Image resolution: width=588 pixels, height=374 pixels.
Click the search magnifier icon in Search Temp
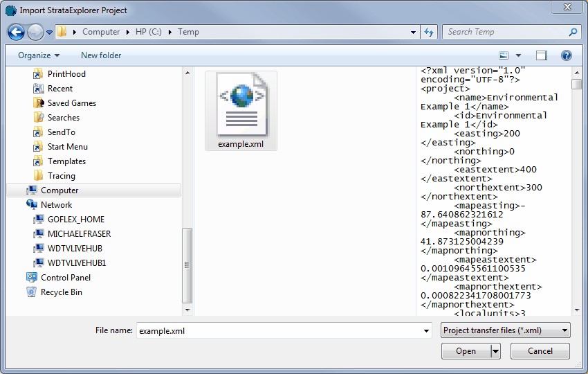coord(573,32)
